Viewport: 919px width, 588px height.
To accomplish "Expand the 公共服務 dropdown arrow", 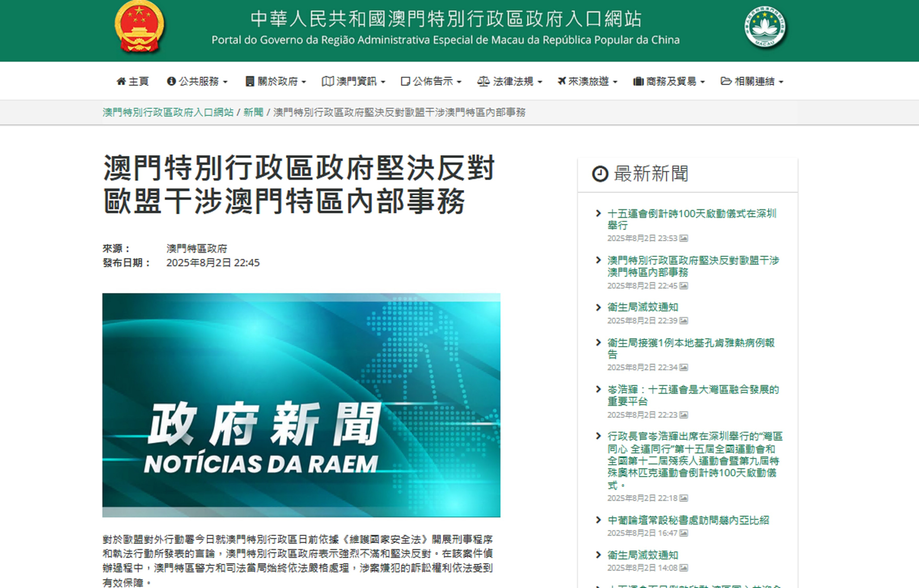I will [225, 82].
